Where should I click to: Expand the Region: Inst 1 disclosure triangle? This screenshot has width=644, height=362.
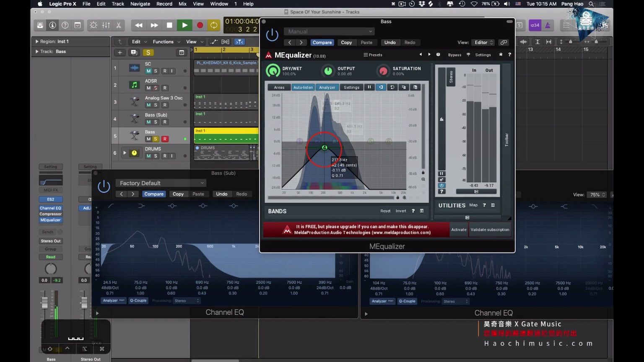click(x=37, y=41)
